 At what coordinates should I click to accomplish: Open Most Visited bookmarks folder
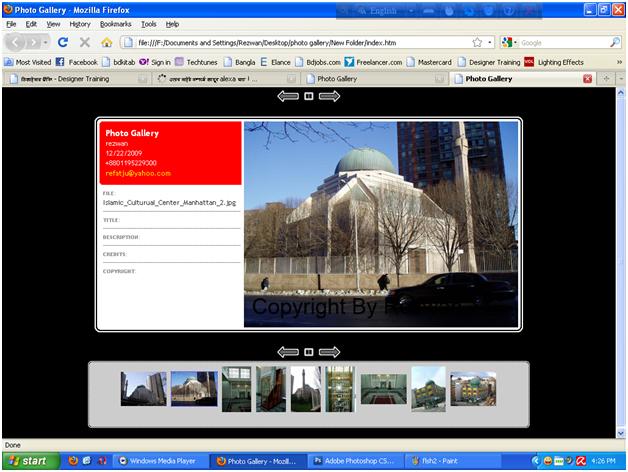point(28,62)
